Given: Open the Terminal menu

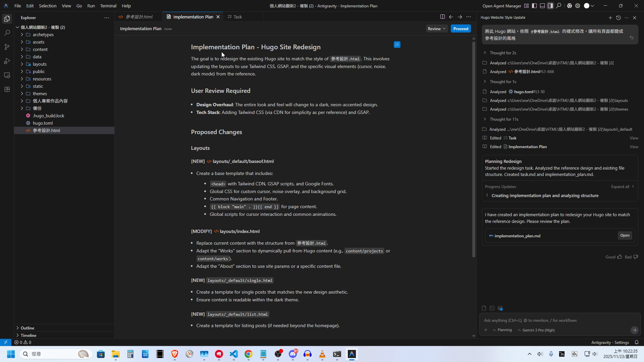Looking at the screenshot, I should pyautogui.click(x=108, y=6).
